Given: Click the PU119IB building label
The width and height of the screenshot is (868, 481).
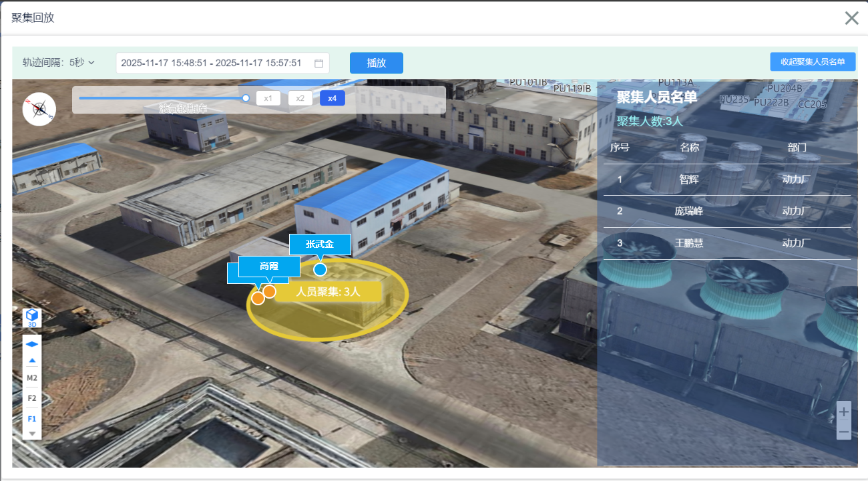Looking at the screenshot, I should tap(572, 88).
